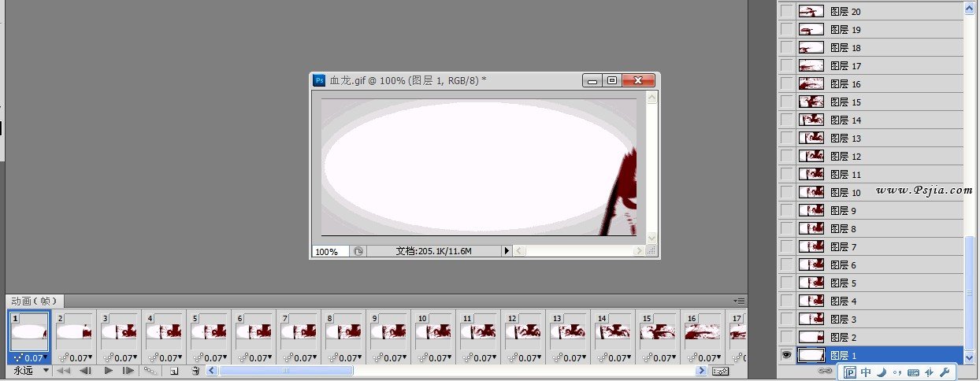Image resolution: width=980 pixels, height=381 pixels.
Task: Select animation frame 9 thumbnail
Action: click(x=389, y=331)
